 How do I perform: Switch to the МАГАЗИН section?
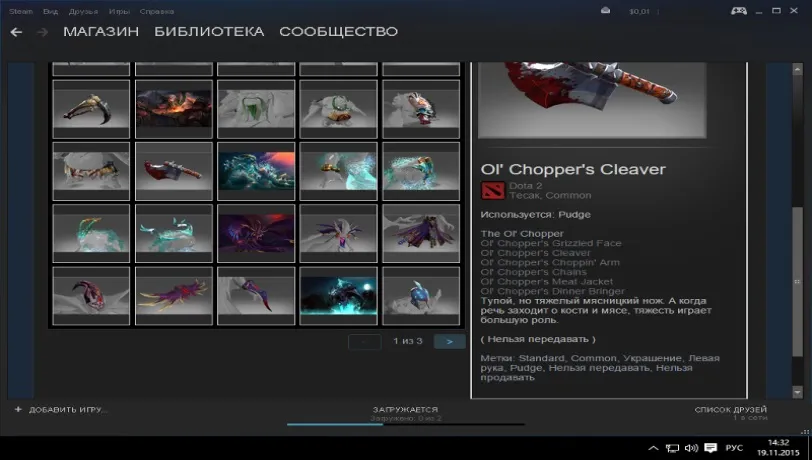[101, 32]
